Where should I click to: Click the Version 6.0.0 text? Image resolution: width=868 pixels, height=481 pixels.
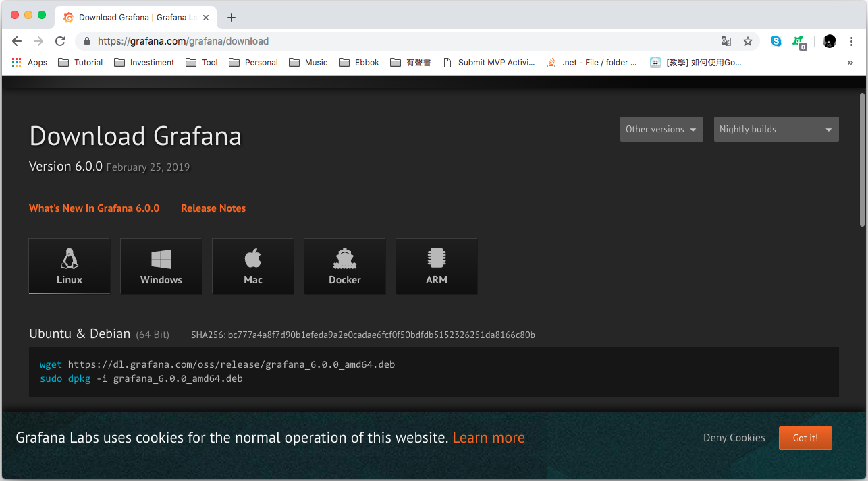[65, 166]
